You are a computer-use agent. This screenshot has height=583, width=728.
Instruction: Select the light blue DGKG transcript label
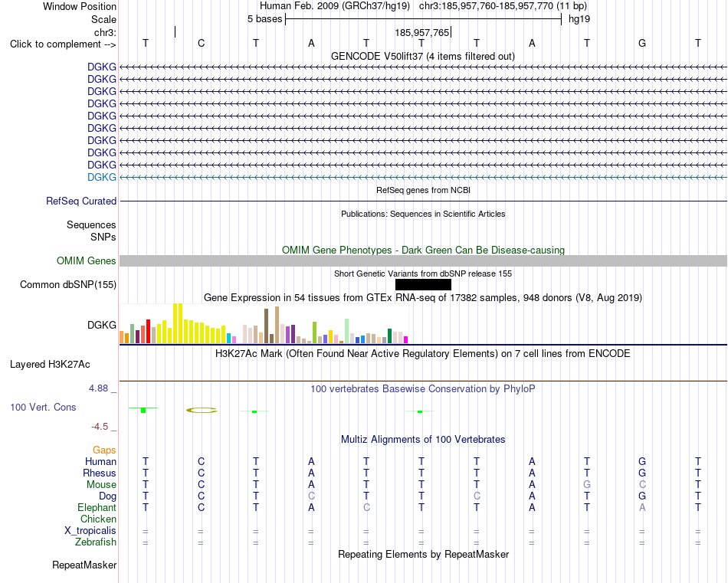click(x=102, y=177)
